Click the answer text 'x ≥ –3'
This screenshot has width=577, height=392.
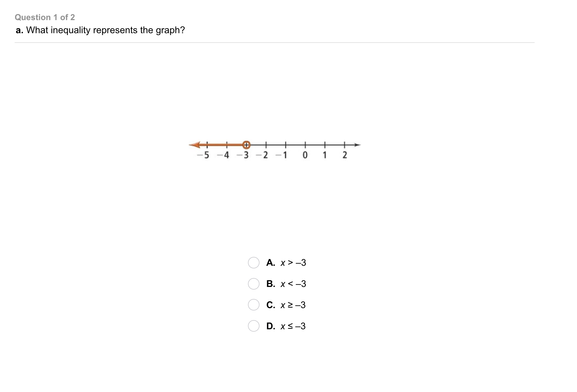(x=293, y=305)
